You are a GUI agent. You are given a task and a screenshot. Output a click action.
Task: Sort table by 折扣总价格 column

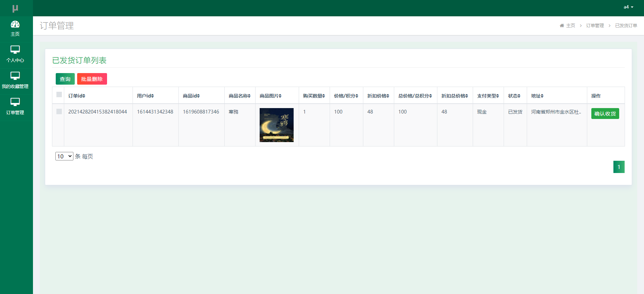[x=455, y=96]
